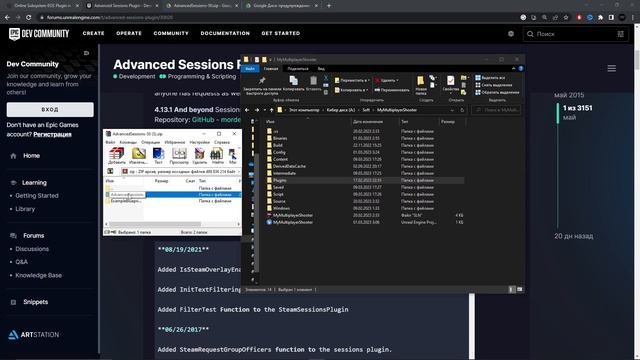
Task: Open Explorer Главная tab
Action: [x=271, y=69]
